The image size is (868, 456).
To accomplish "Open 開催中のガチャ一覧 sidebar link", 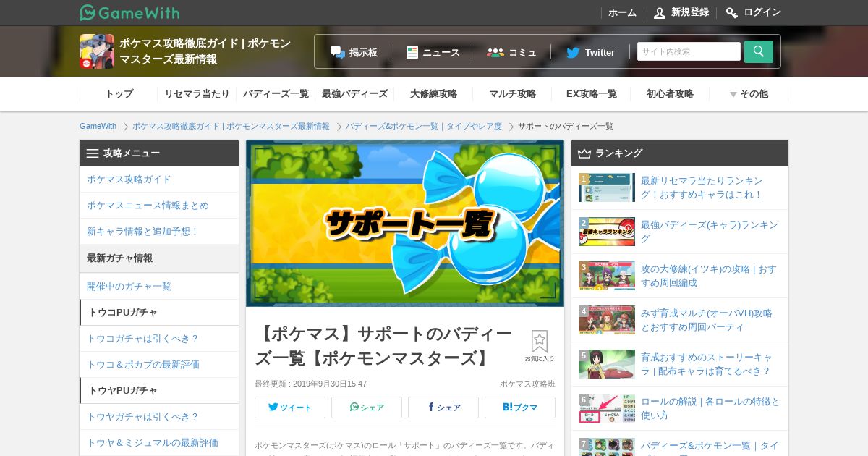I will point(159,287).
